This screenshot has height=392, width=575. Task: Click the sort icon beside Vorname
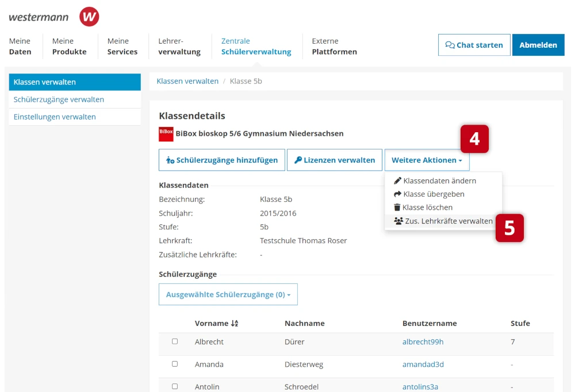pos(235,324)
